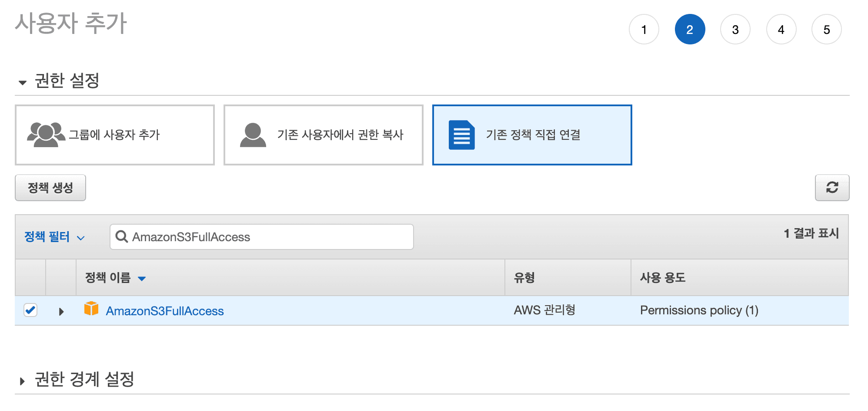
Task: Select 기존 사용자에서 권한 복사 option
Action: click(324, 135)
